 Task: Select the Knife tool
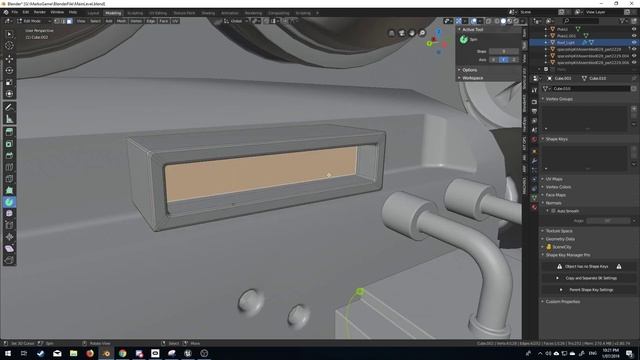coord(9,179)
